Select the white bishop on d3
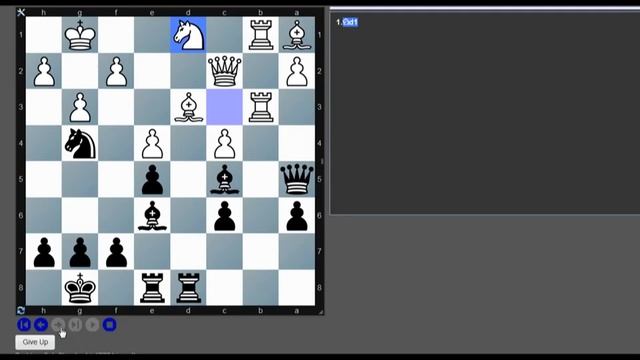The width and height of the screenshot is (640, 360). (188, 107)
